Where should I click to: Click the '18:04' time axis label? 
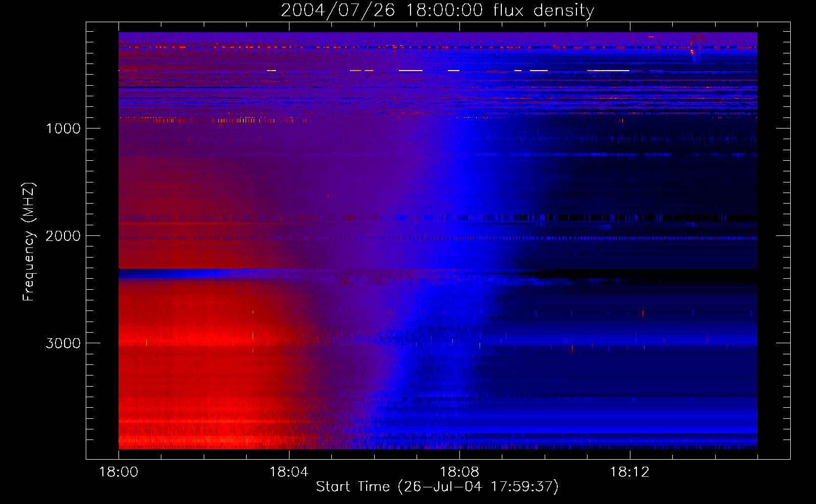[289, 472]
